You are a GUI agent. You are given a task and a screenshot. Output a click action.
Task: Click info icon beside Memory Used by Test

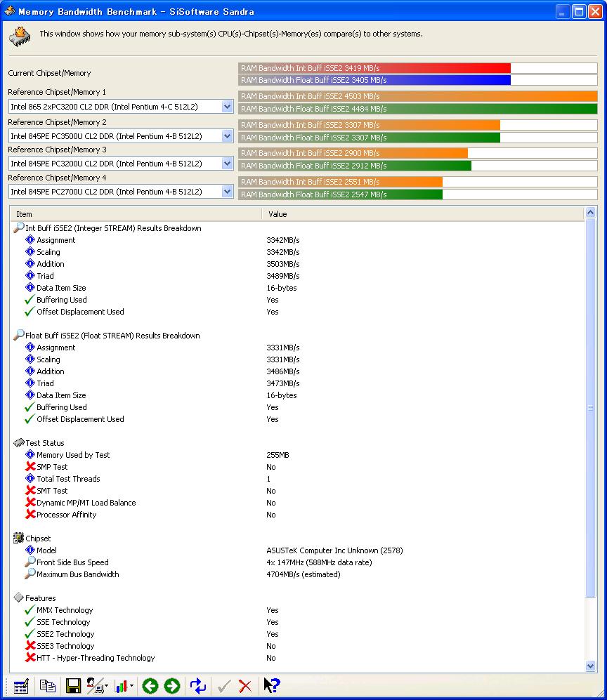(30, 454)
